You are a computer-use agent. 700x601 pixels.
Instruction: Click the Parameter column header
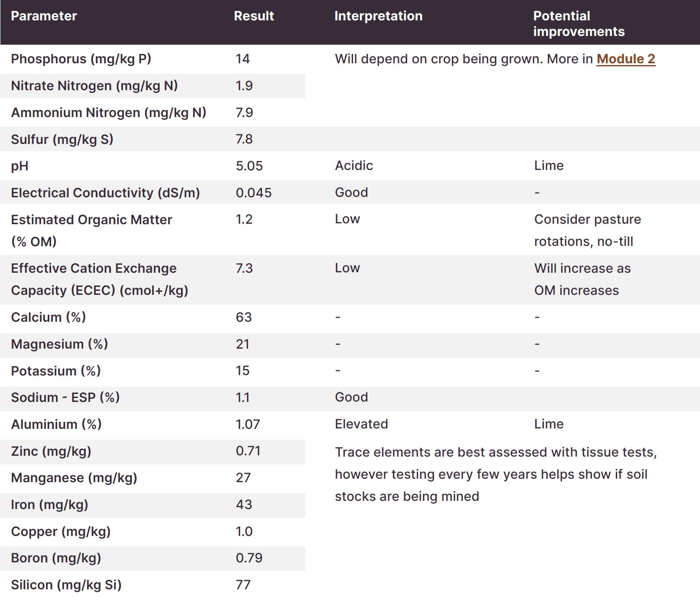click(44, 16)
